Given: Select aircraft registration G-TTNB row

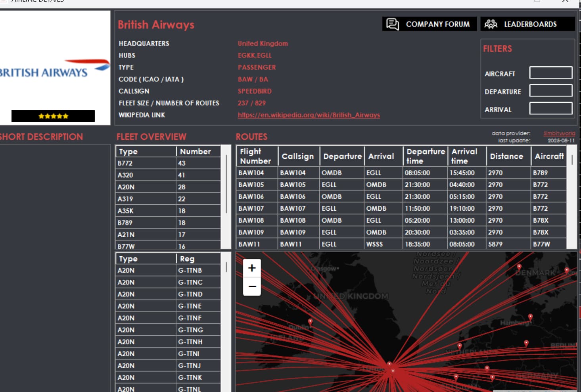Looking at the screenshot, I should (168, 270).
